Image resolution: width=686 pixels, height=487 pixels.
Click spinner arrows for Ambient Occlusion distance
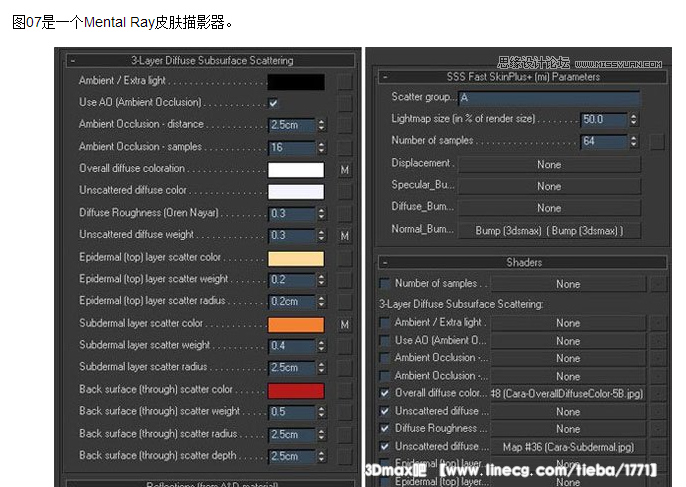[322, 125]
